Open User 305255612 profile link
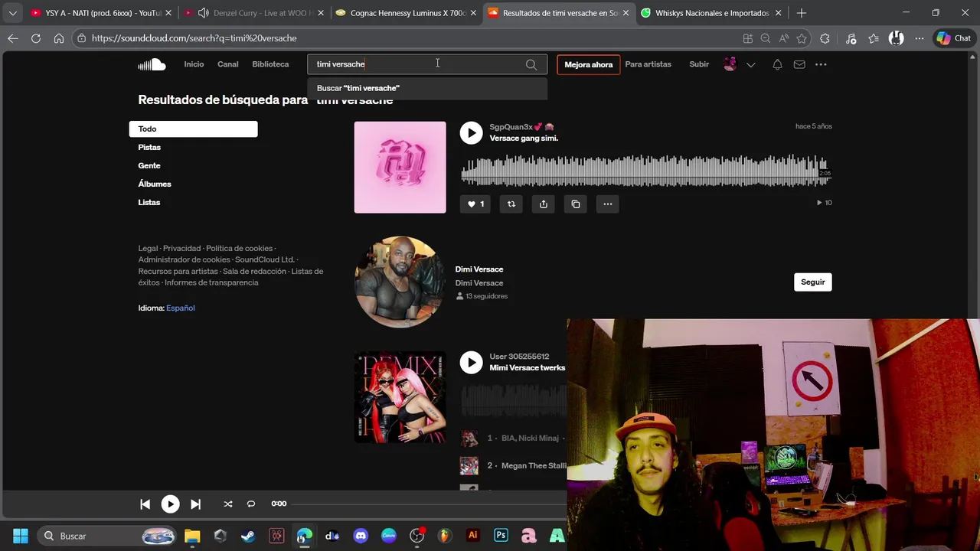 [519, 357]
